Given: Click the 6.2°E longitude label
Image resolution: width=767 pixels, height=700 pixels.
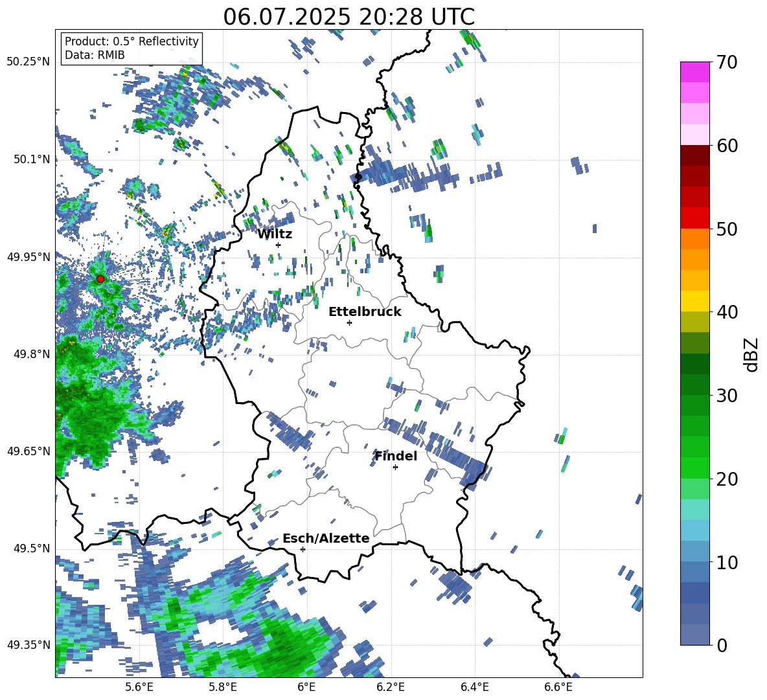Looking at the screenshot, I should 391,687.
